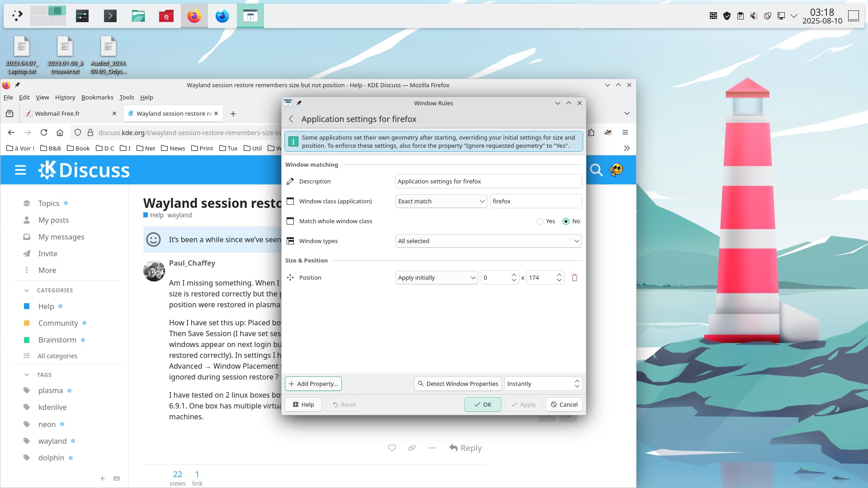
Task: Collapse the CATEGORIES sidebar section
Action: coord(27,291)
